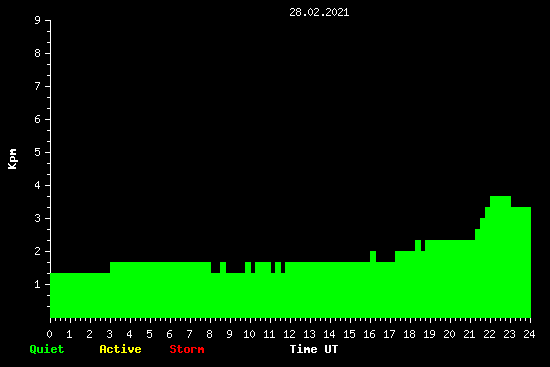Click the 28.02.2021 date title
This screenshot has width=550, height=367.
tap(319, 13)
